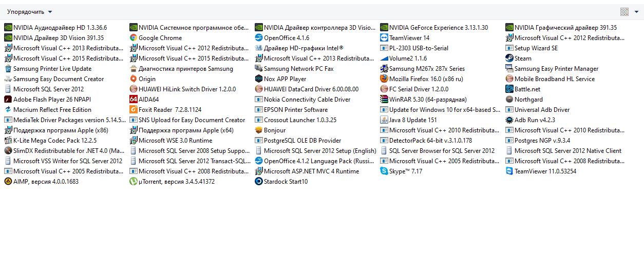
Task: Select Mozilla Firefox 16.0 icon
Action: tap(384, 79)
